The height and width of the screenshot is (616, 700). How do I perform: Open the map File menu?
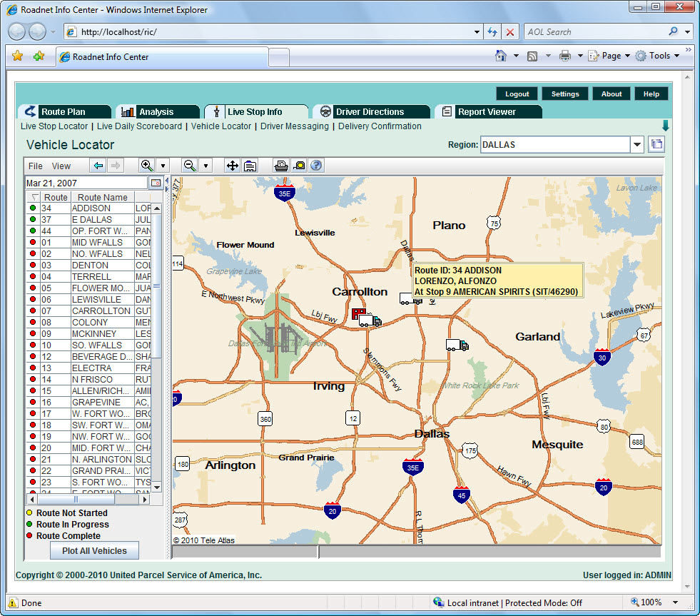point(35,166)
